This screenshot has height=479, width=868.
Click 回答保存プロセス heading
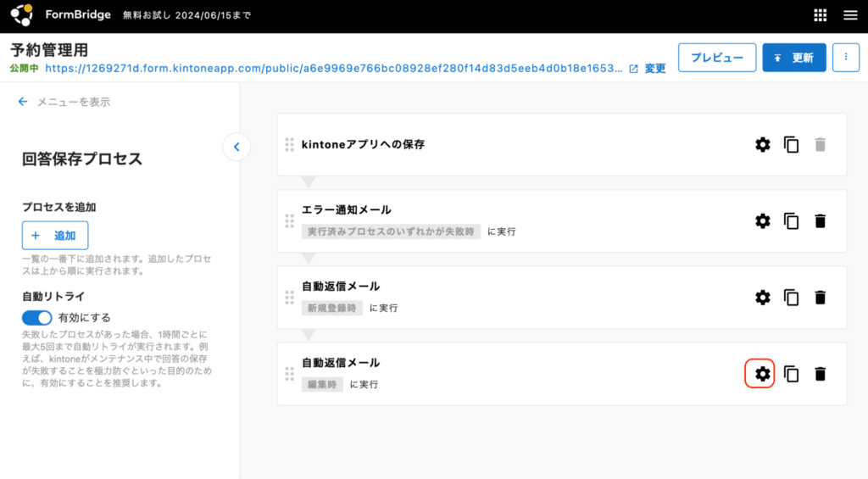coord(82,159)
